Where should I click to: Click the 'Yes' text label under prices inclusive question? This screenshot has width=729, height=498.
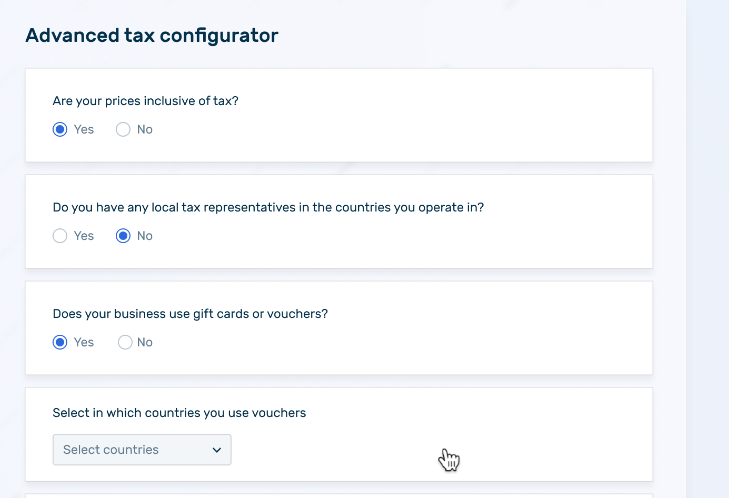[84, 130]
